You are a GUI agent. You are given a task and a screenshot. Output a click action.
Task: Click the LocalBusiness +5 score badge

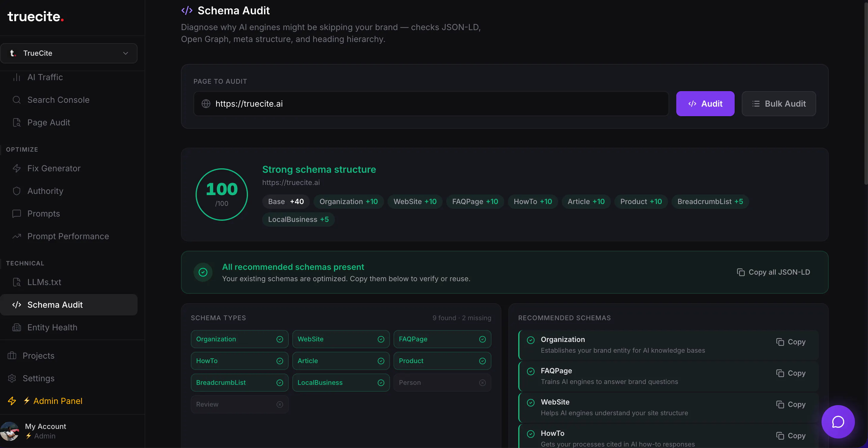tap(298, 220)
